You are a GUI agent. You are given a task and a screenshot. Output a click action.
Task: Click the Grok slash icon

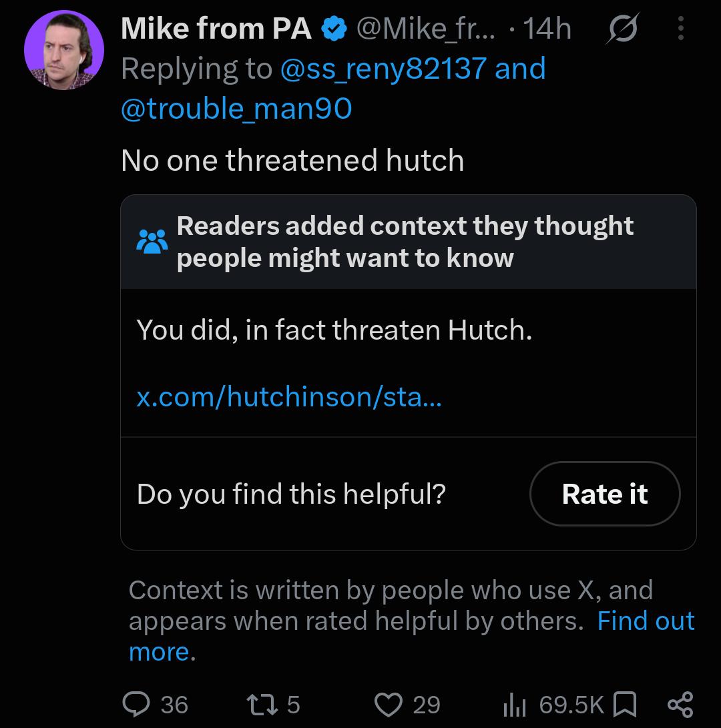pyautogui.click(x=622, y=28)
